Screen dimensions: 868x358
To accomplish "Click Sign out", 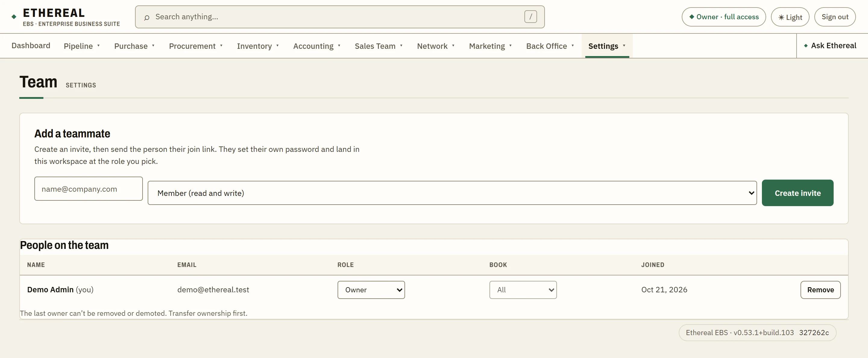I will pyautogui.click(x=835, y=17).
